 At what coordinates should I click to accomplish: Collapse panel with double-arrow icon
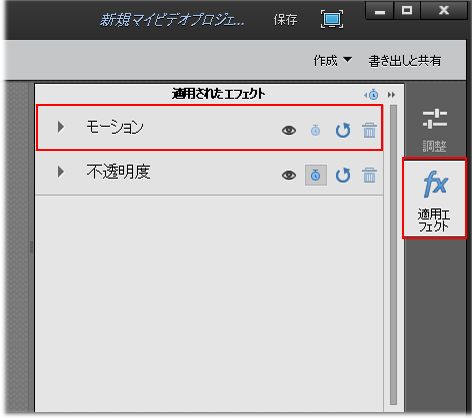tap(391, 95)
